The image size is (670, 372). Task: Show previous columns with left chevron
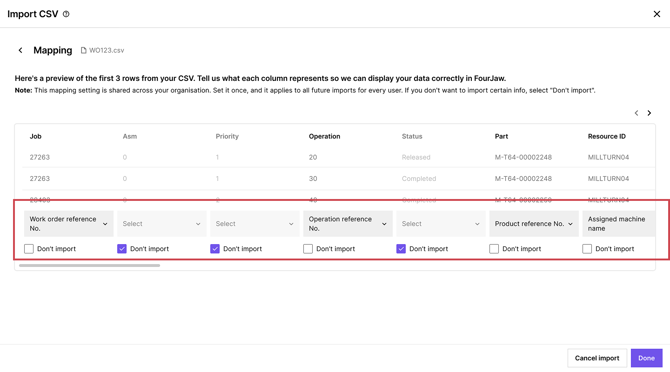pos(636,113)
